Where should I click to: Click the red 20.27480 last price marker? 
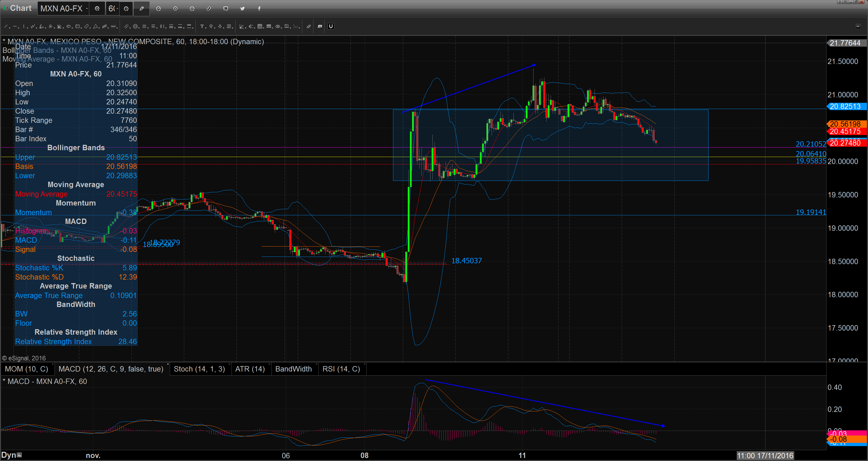pos(847,143)
